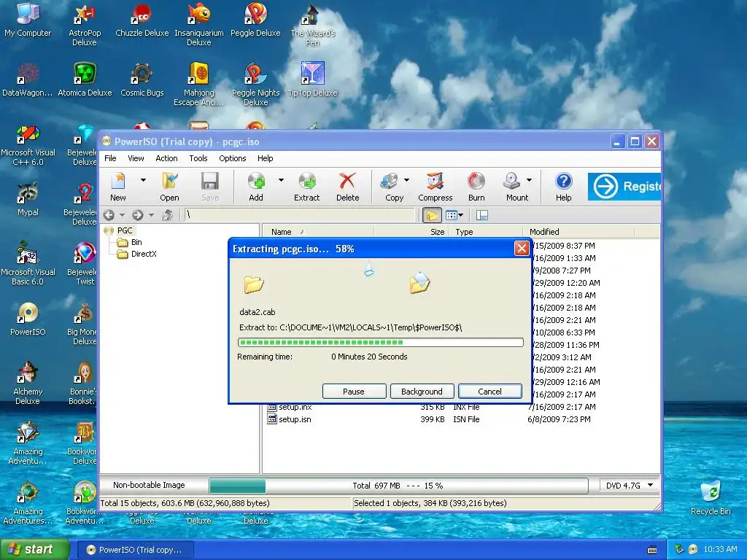
Task: Click the extraction progress bar
Action: click(381, 342)
